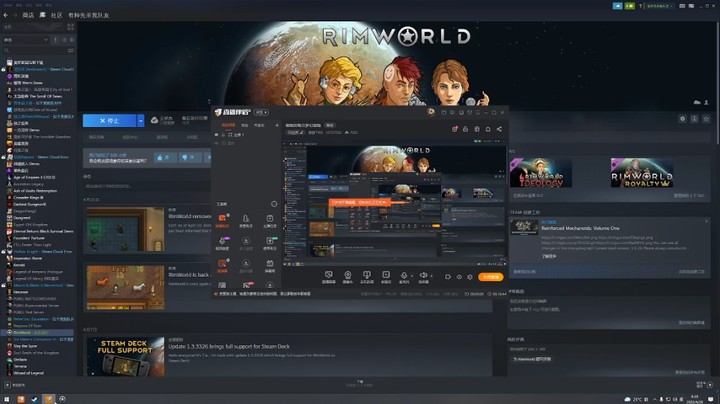The width and height of the screenshot is (720, 404).
Task: Switch library to grid view icon
Action: pyautogui.click(x=70, y=27)
